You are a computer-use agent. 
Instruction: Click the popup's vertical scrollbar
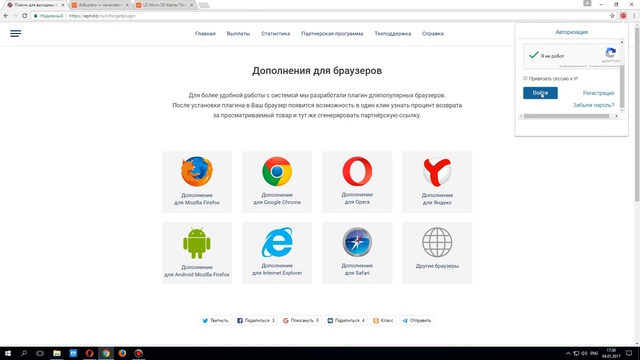click(622, 86)
